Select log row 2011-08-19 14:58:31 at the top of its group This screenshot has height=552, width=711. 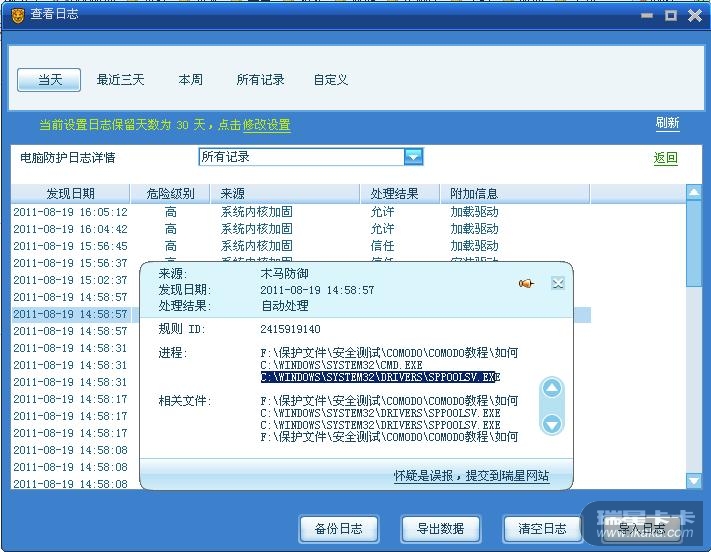coord(70,348)
